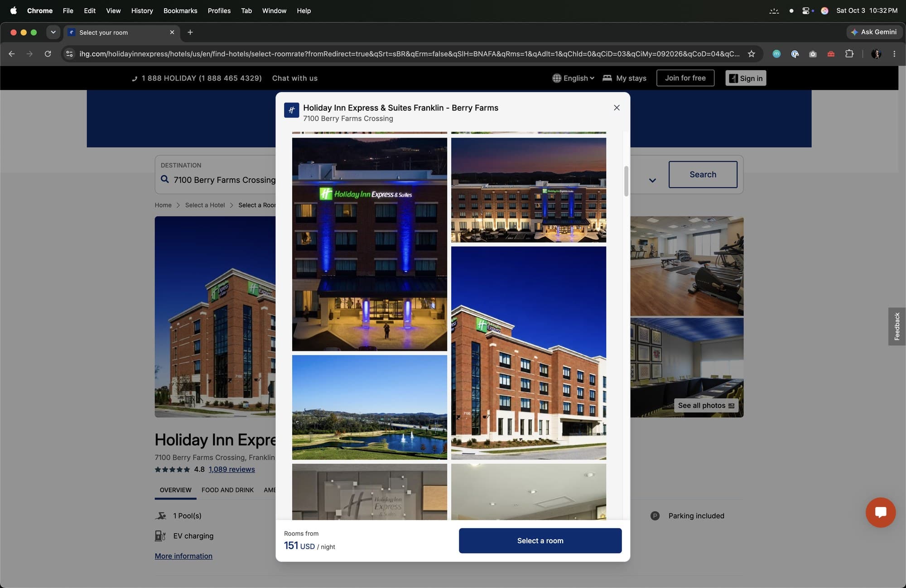Viewport: 906px width, 588px height.
Task: Open the Chrome History menu
Action: (x=142, y=10)
